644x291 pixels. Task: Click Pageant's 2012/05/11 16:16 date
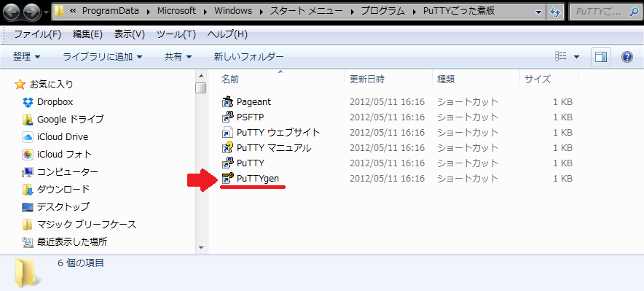(387, 101)
